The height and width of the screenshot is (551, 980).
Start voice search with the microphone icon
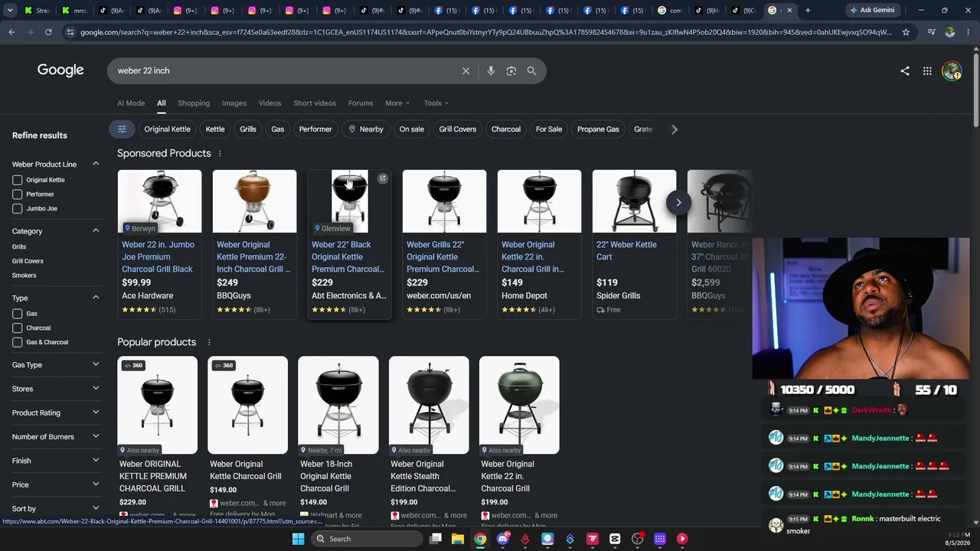click(x=491, y=70)
